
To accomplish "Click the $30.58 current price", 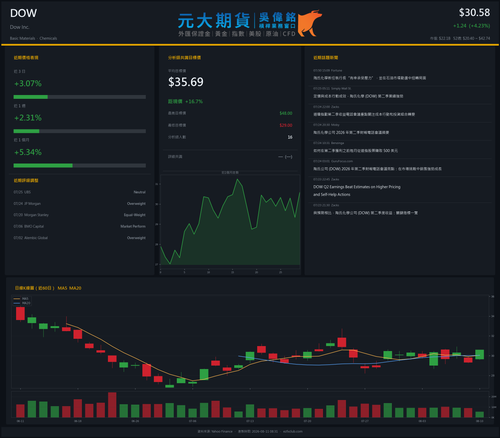I will 474,13.
